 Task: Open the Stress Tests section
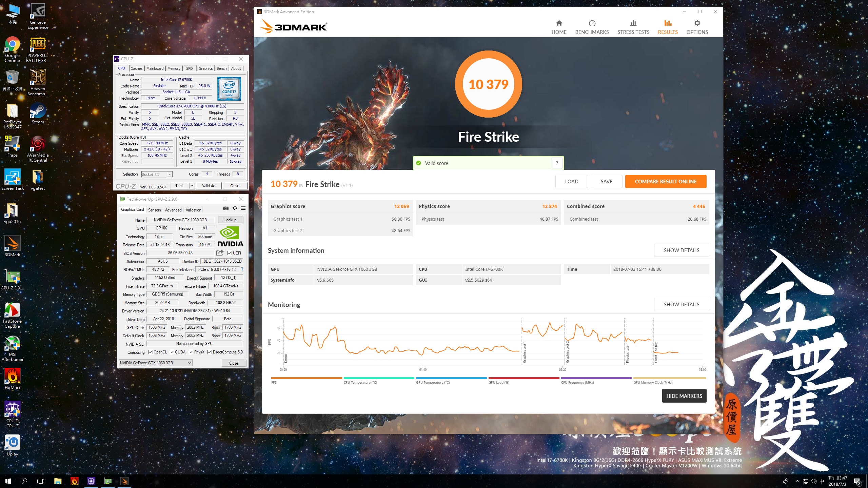pos(633,27)
